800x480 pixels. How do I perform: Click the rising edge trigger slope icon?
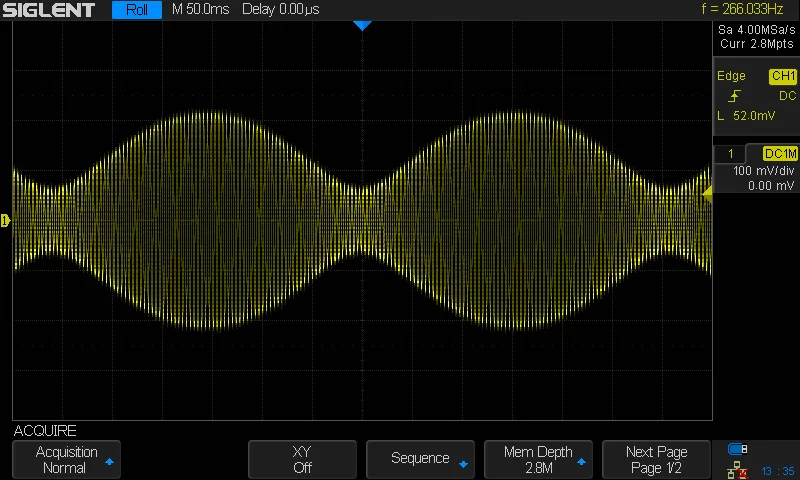click(734, 96)
